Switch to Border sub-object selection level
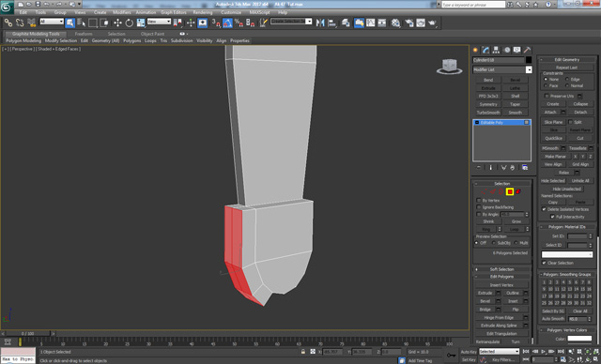The width and height of the screenshot is (601, 364). (501, 191)
